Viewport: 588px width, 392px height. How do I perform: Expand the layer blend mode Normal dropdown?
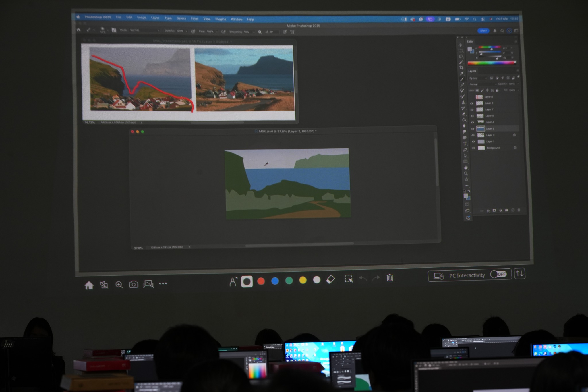482,84
